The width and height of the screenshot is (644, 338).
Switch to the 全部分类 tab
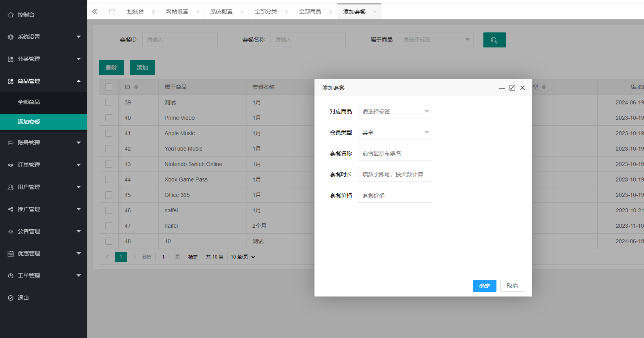pos(266,11)
